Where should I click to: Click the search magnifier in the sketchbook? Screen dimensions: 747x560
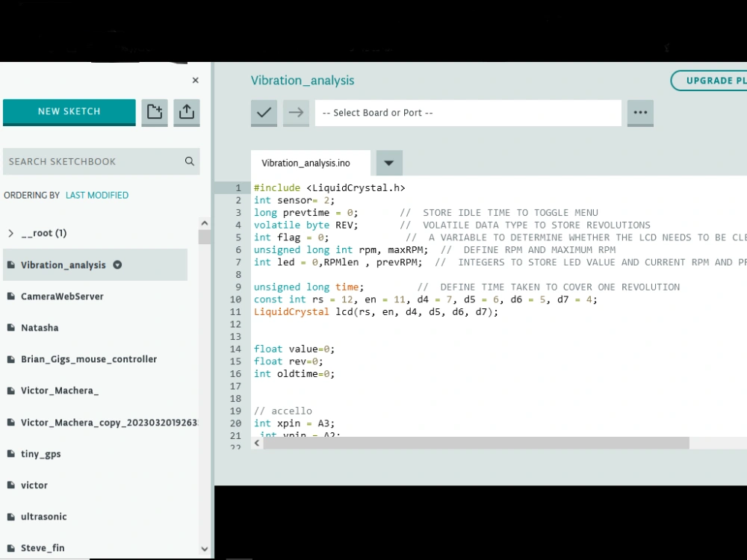pyautogui.click(x=189, y=161)
